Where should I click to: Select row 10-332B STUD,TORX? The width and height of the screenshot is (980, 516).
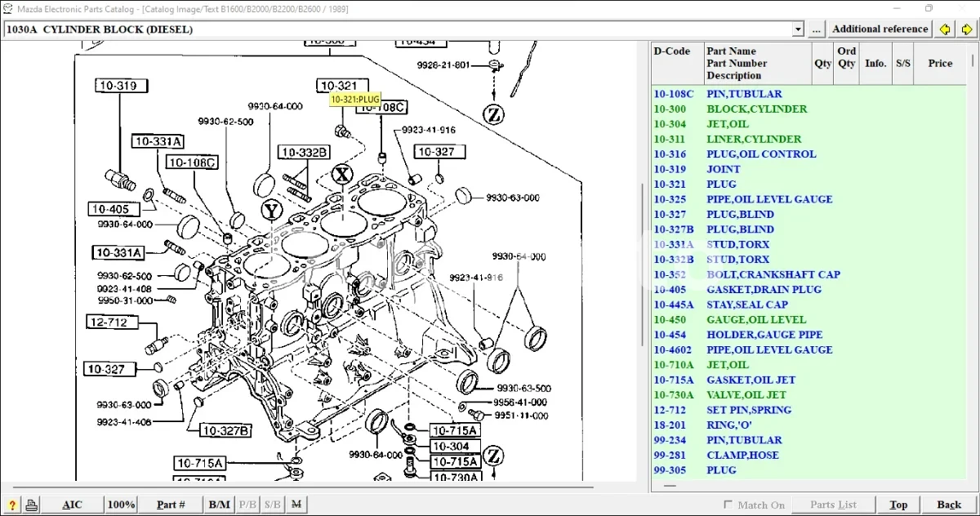click(x=808, y=260)
